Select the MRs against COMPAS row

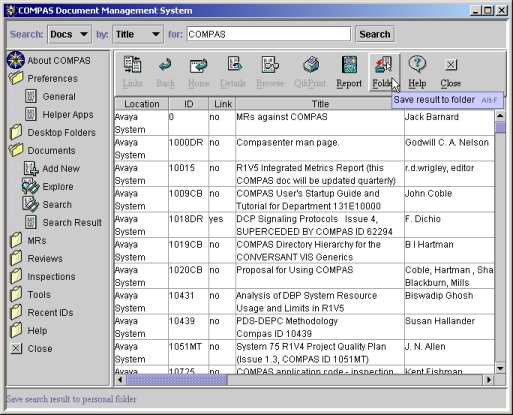click(304, 123)
